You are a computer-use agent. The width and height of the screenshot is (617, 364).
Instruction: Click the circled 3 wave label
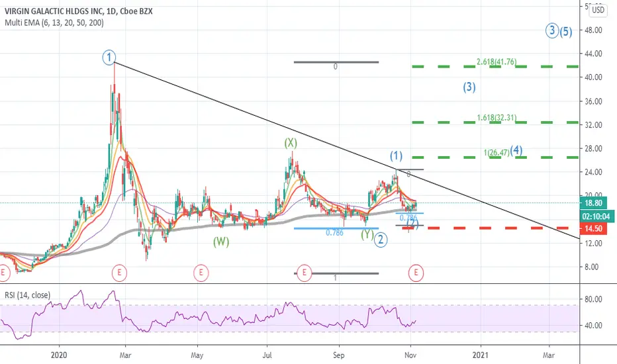(x=552, y=30)
